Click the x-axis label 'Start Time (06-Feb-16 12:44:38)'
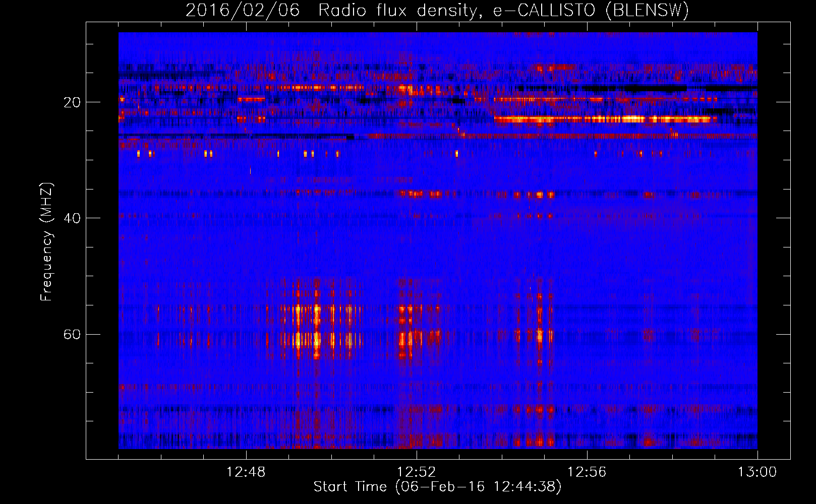The width and height of the screenshot is (816, 504). point(437,487)
